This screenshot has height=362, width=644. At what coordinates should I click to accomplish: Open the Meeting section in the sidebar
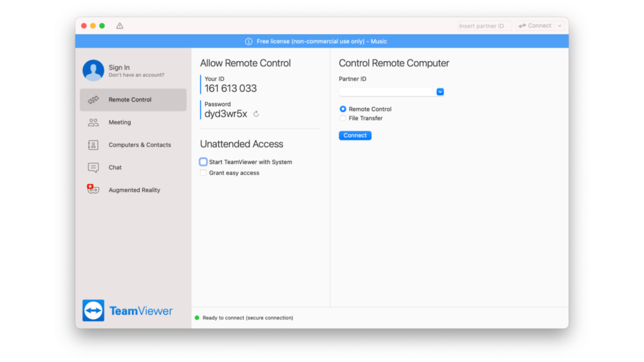point(119,122)
